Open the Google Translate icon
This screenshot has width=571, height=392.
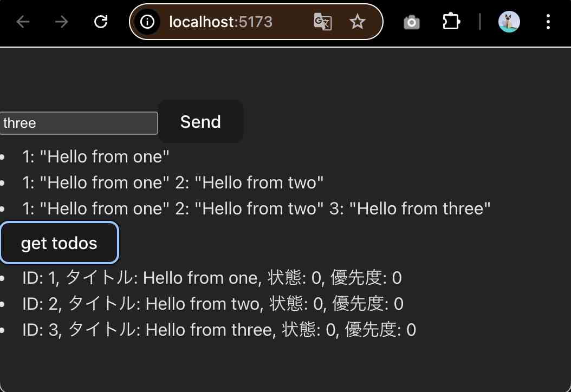point(322,22)
